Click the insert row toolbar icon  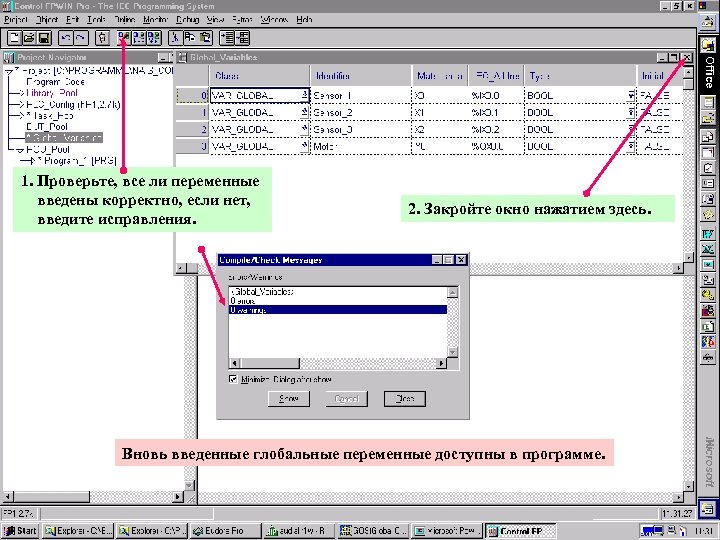point(227,38)
